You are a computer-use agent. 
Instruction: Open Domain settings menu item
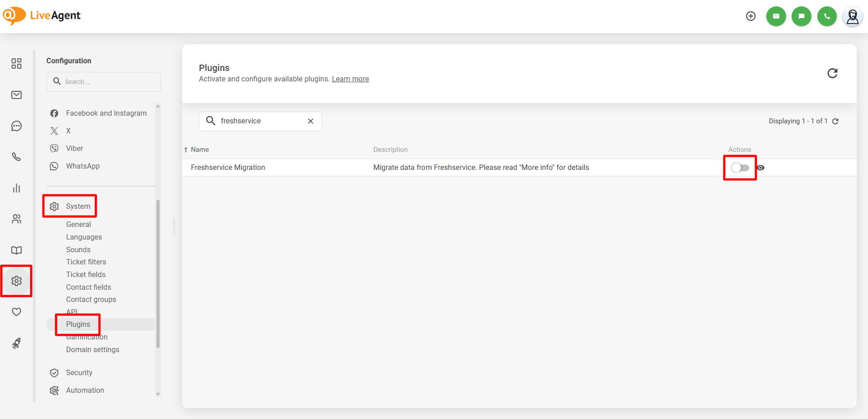[93, 349]
